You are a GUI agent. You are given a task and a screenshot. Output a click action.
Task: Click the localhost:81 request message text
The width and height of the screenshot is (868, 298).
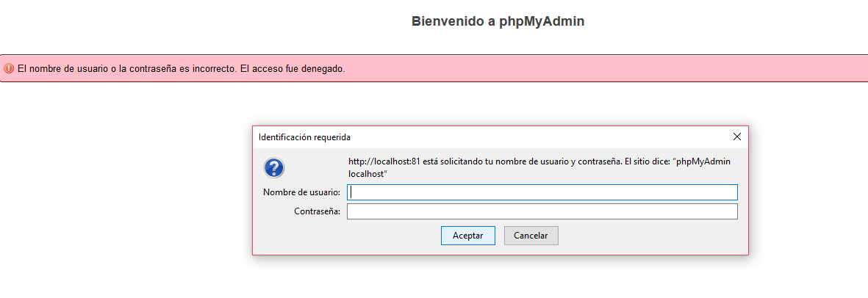click(x=539, y=167)
